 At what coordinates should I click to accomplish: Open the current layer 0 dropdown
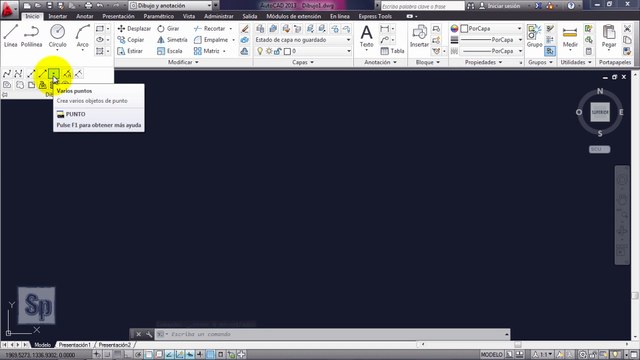(x=303, y=51)
